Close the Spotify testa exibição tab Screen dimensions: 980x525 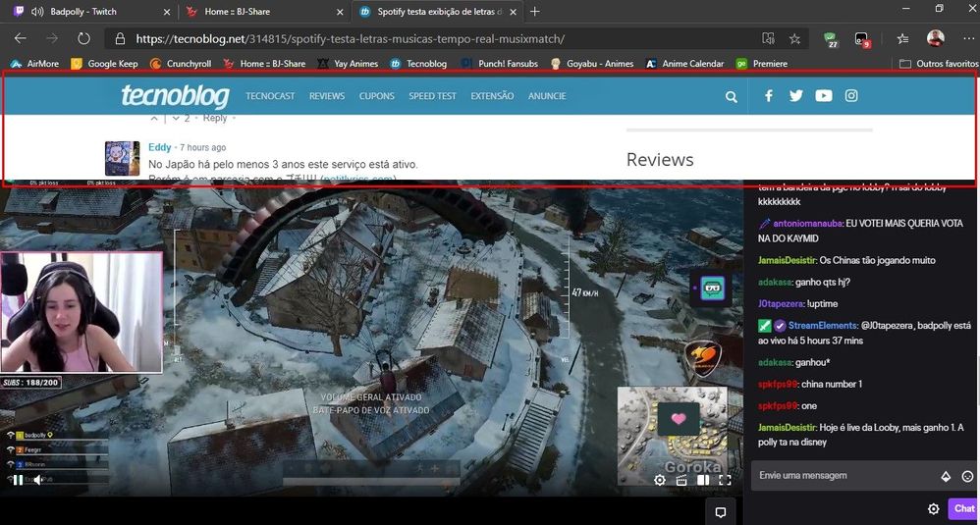[x=514, y=12]
